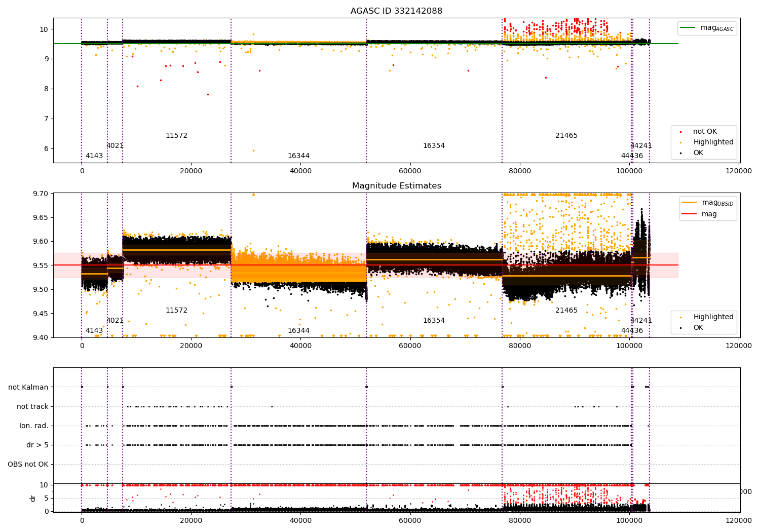
Task: Click y-tick 9.50 in Magnitude Estimates plot
Action: (x=40, y=290)
